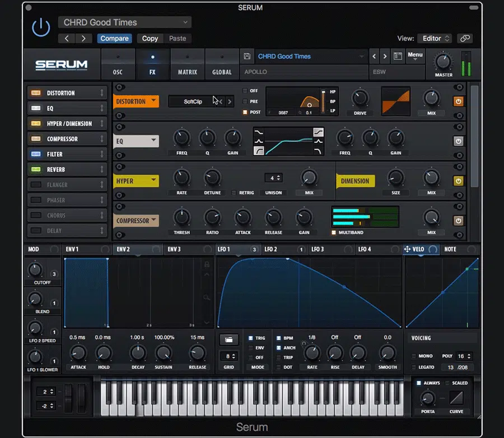The width and height of the screenshot is (504, 438).
Task: Select Compressor in the effects rack
Action: coord(67,139)
